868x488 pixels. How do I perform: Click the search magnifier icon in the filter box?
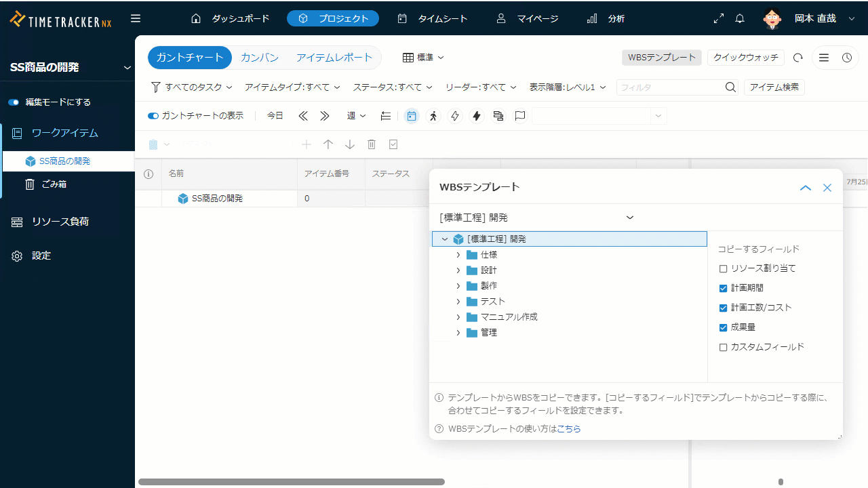(730, 87)
